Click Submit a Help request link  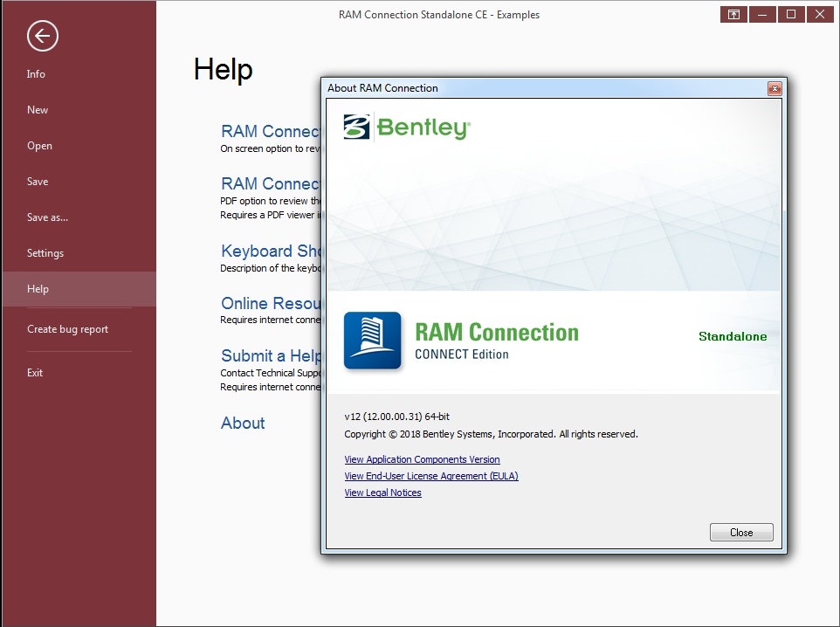[x=271, y=355]
